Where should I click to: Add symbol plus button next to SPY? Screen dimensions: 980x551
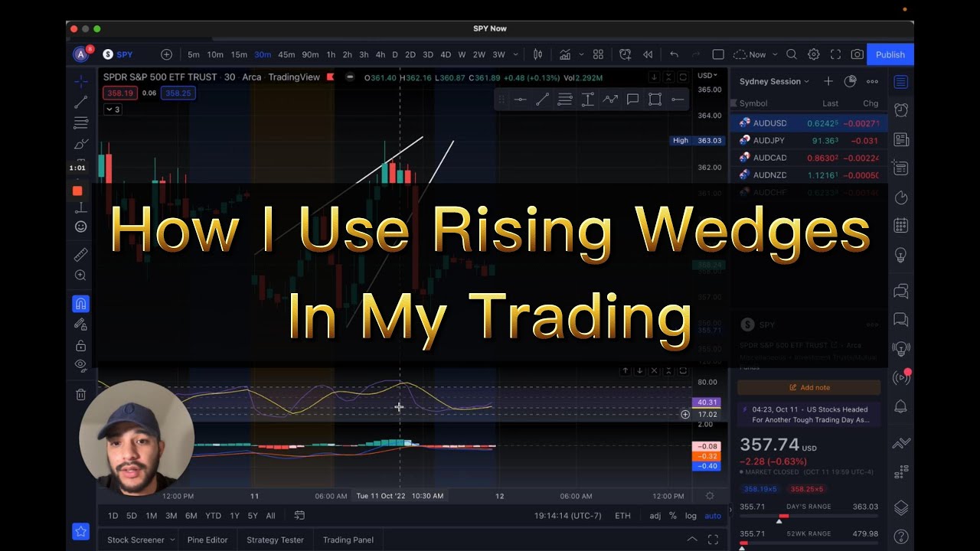tap(166, 54)
